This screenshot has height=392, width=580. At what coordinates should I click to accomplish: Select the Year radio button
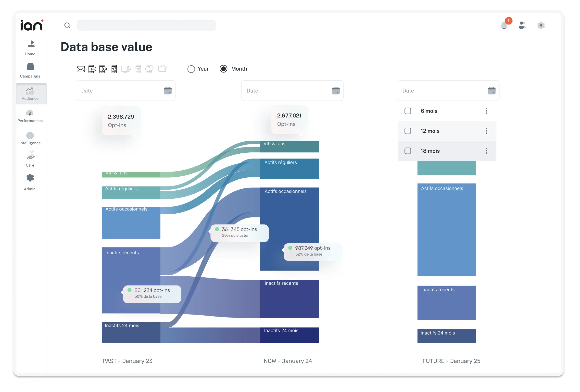click(x=191, y=69)
